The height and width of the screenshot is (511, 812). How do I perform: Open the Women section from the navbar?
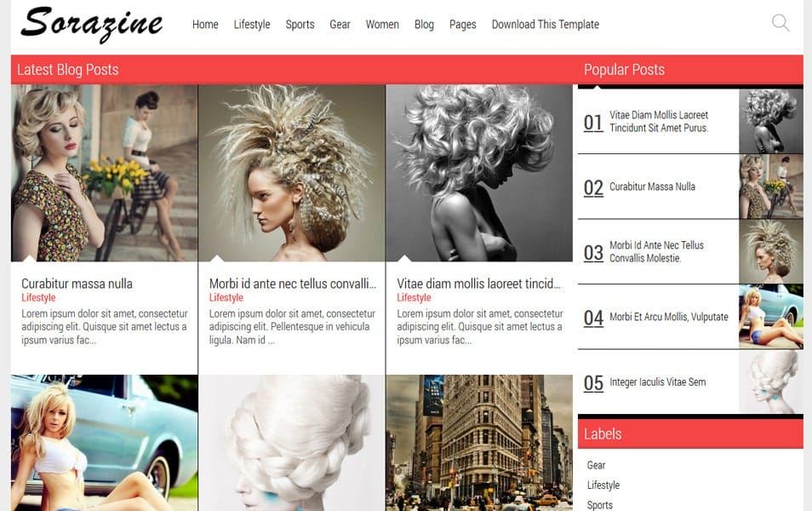(382, 25)
